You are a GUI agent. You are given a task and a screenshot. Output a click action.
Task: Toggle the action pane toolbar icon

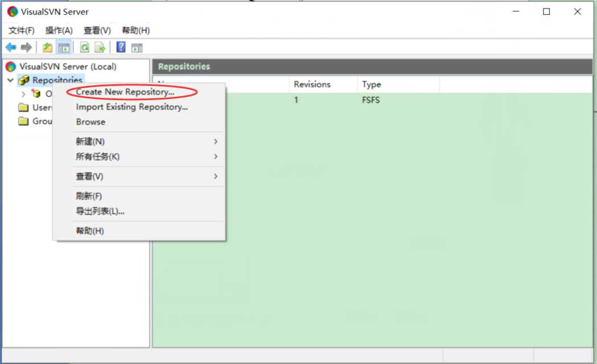(137, 48)
